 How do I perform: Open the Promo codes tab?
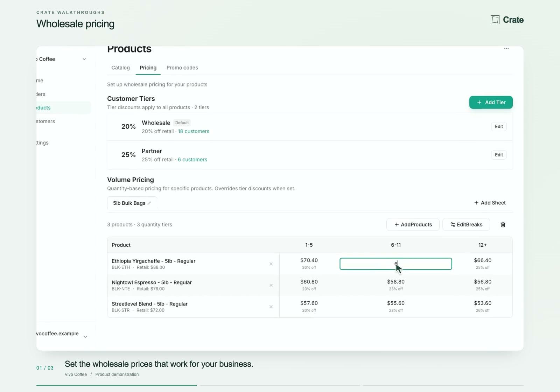tap(182, 68)
